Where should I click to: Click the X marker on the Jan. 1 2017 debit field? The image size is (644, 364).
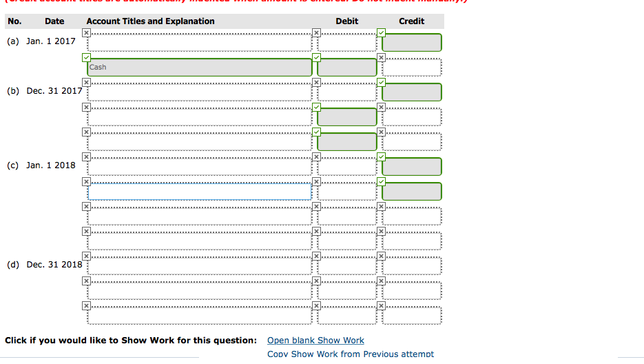coord(316,33)
